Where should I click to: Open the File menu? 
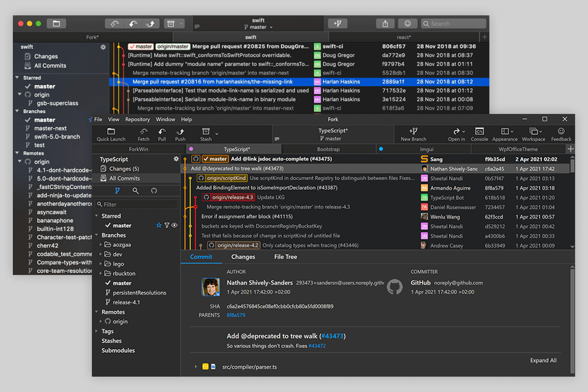(98, 119)
